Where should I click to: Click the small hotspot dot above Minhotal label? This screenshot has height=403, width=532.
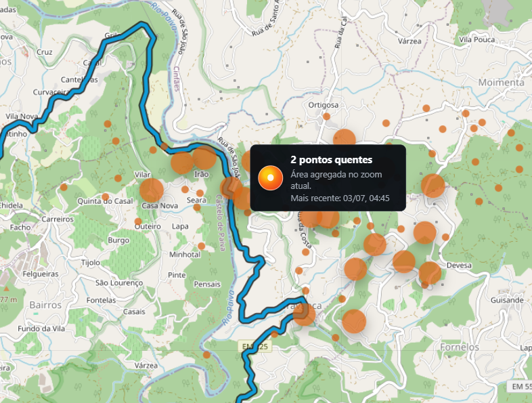tap(201, 246)
